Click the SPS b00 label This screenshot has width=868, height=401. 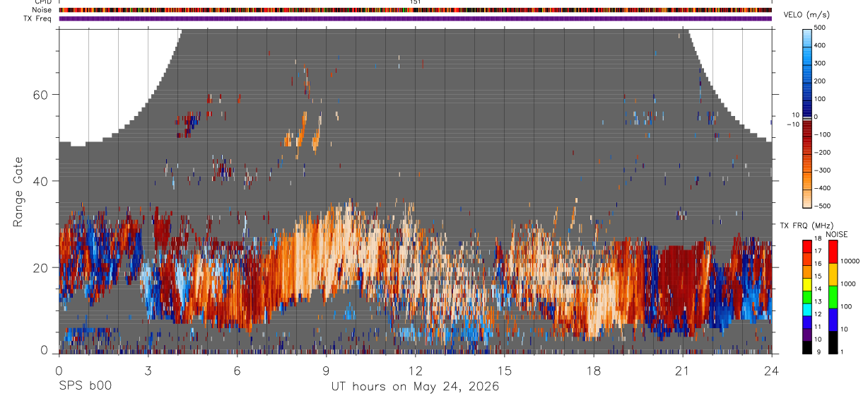click(85, 386)
